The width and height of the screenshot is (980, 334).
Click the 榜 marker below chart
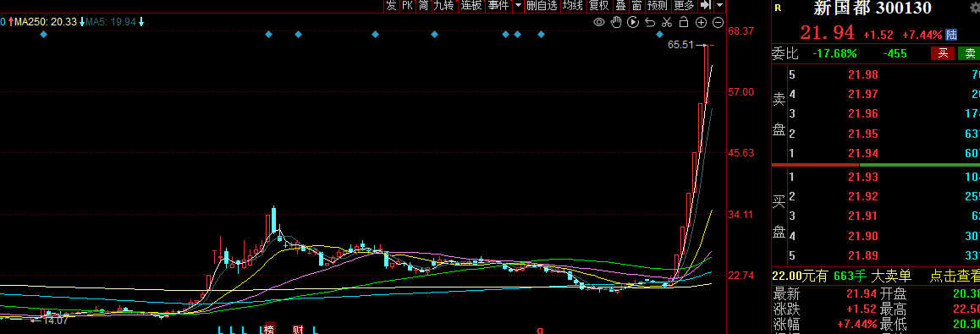(269, 329)
